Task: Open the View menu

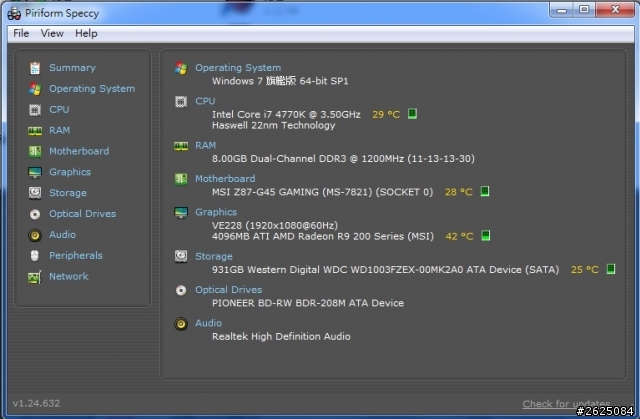Action: click(x=52, y=33)
